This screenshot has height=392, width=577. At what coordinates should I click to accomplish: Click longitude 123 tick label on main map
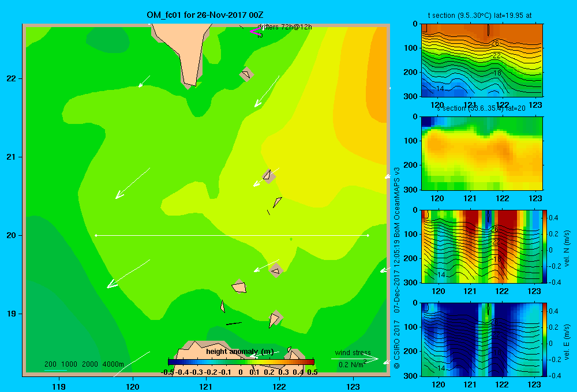click(353, 386)
